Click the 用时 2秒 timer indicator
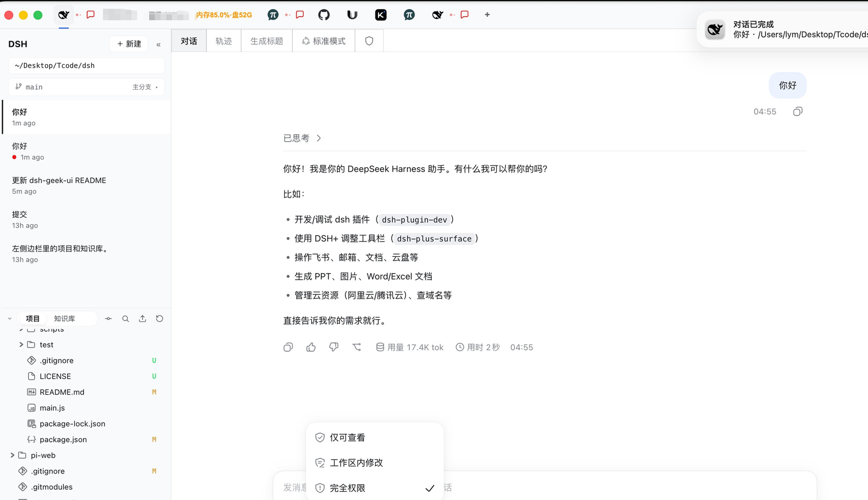The height and width of the screenshot is (500, 868). click(x=478, y=347)
